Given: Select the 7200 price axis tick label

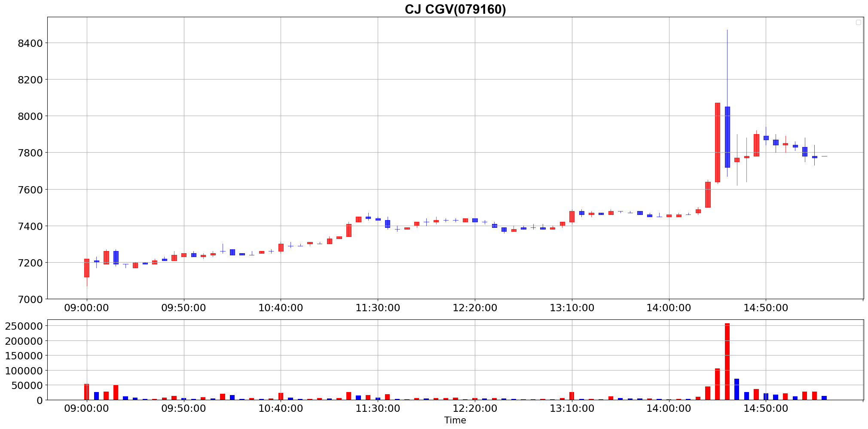Looking at the screenshot, I should (30, 263).
